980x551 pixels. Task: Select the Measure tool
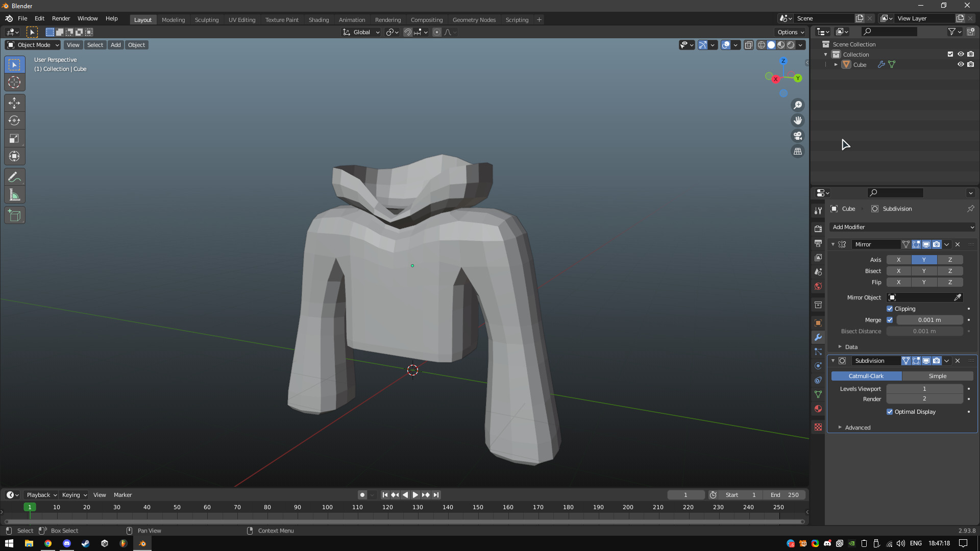14,195
